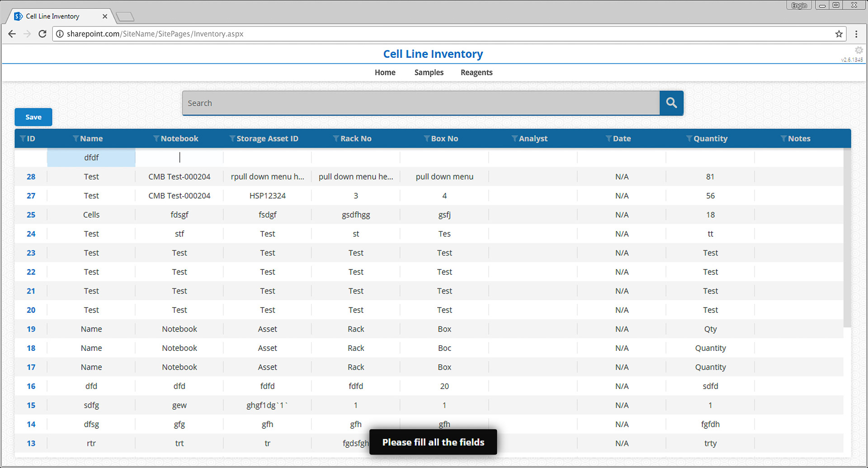
Task: Open record ID 28 link
Action: click(31, 177)
